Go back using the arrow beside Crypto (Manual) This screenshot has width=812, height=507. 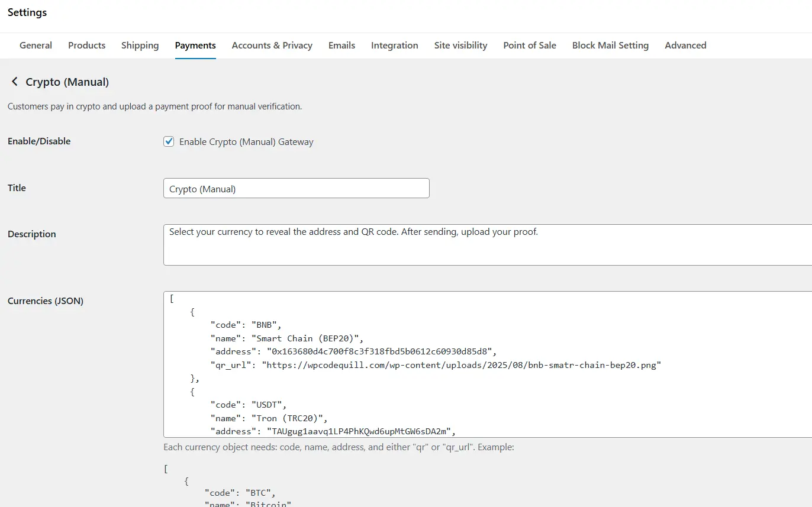pyautogui.click(x=15, y=82)
